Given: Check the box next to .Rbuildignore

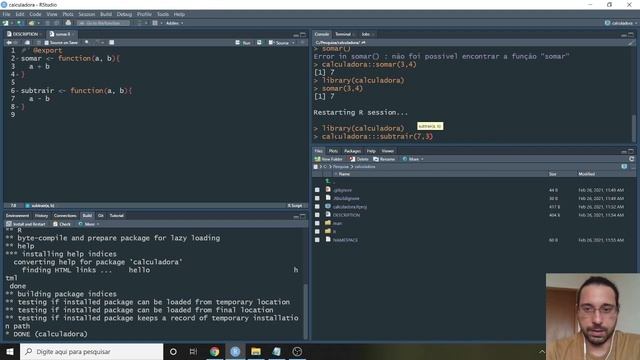Looking at the screenshot, I should click(x=317, y=198).
